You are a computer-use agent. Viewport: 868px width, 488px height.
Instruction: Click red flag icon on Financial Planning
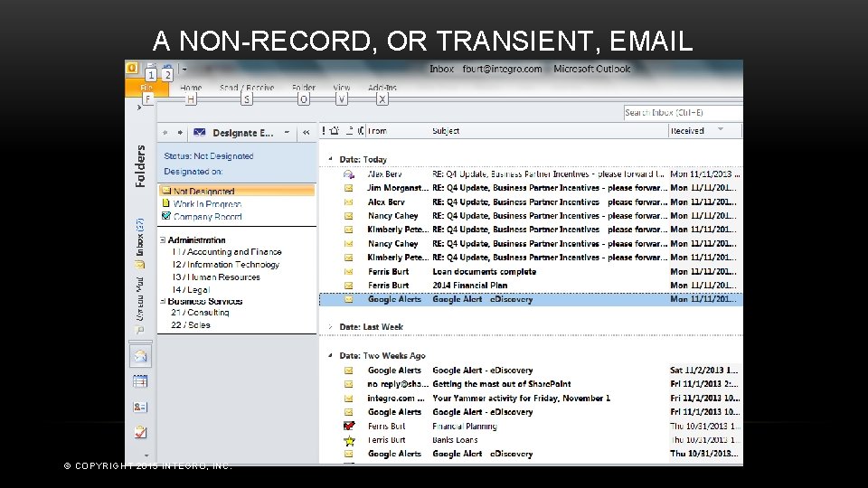click(349, 426)
